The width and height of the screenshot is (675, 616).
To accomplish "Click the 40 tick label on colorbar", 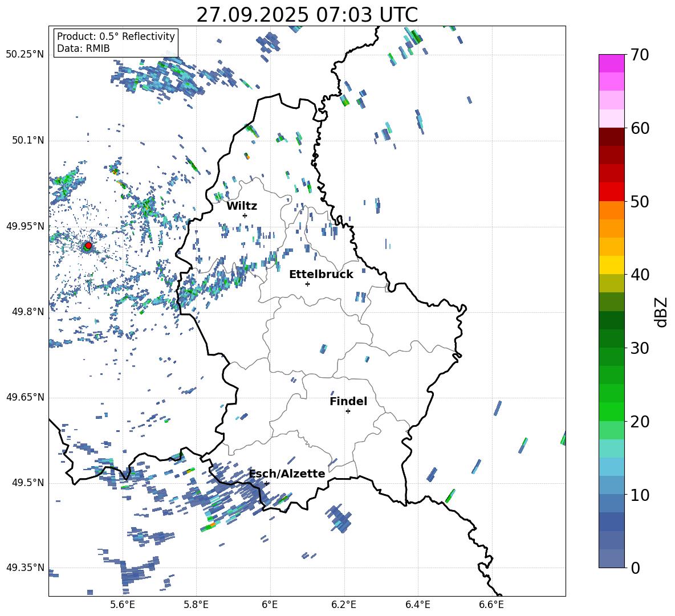I will (640, 275).
